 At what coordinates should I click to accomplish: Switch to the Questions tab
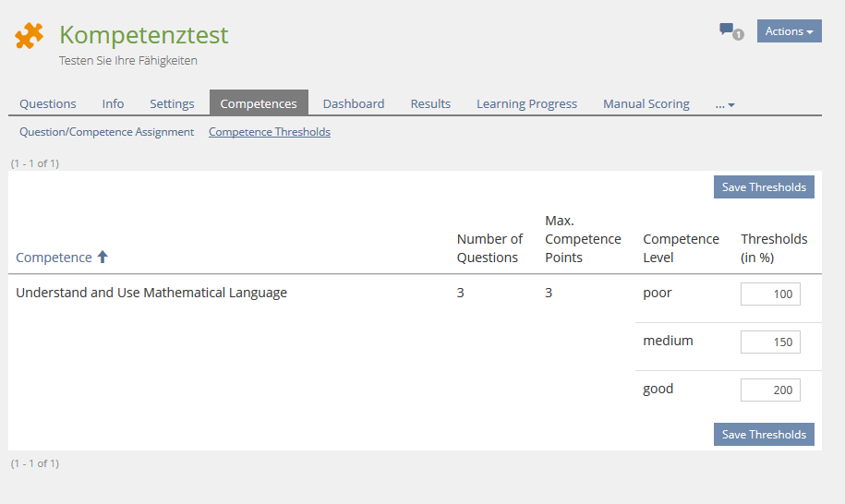coord(48,103)
